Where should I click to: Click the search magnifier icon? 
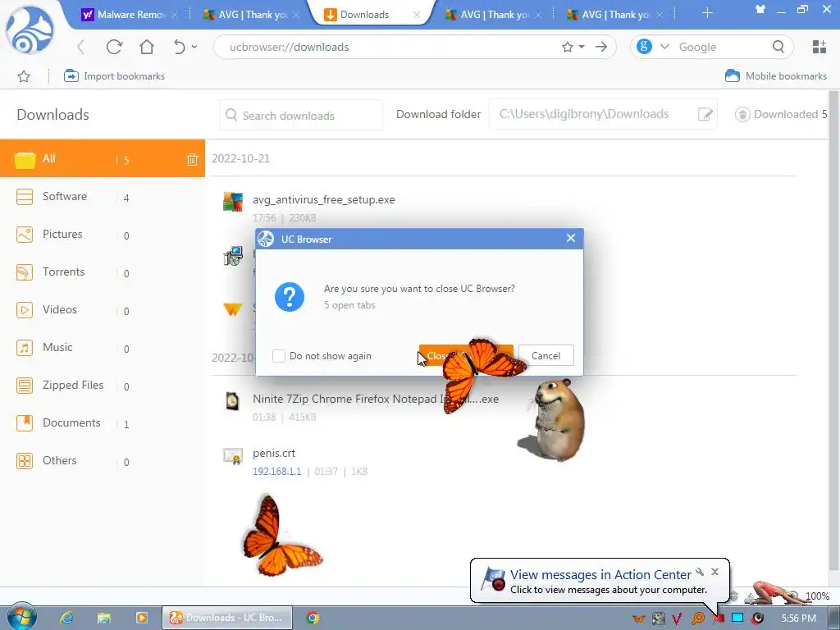tap(778, 47)
